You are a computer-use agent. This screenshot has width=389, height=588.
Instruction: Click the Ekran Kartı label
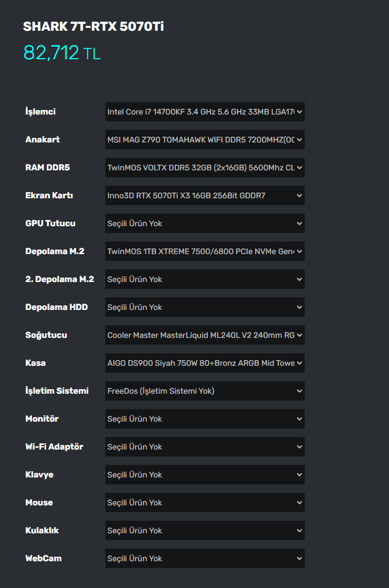49,195
